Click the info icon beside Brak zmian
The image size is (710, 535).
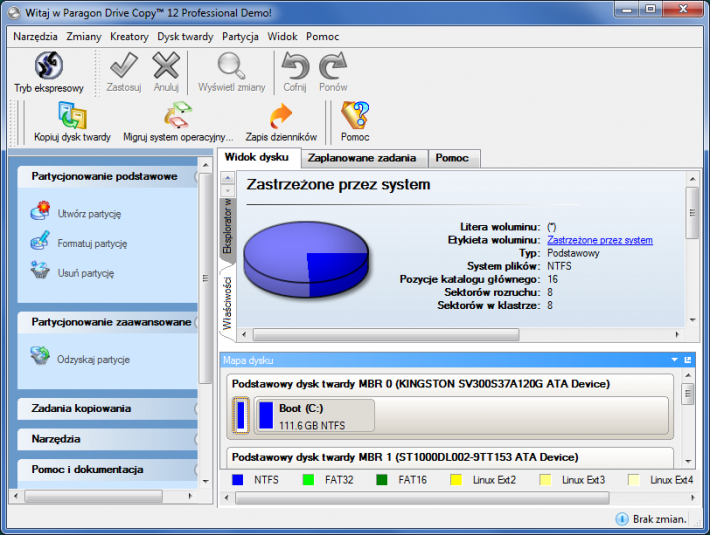[x=622, y=519]
